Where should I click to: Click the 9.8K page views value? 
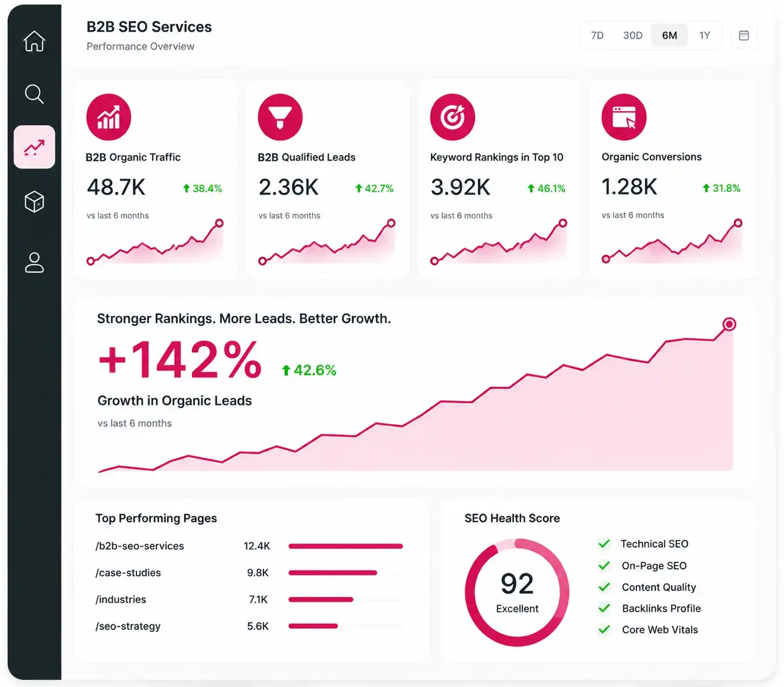click(x=258, y=573)
